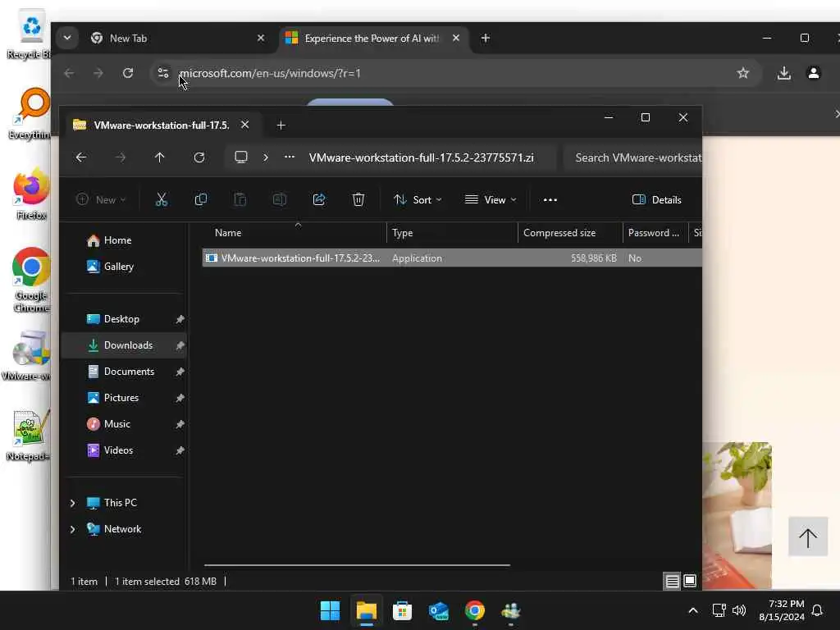Open the See more ellipsis menu in toolbar
The image size is (840, 630).
point(550,200)
